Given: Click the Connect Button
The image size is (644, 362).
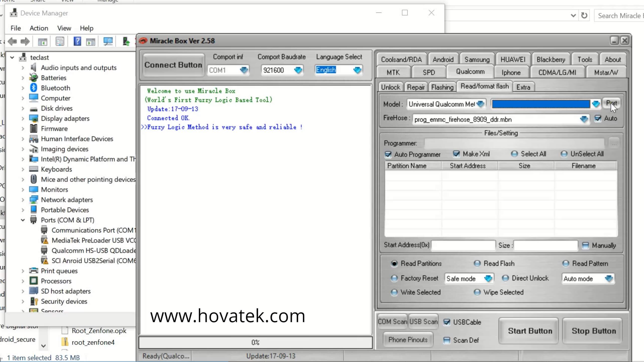Looking at the screenshot, I should click(x=173, y=65).
